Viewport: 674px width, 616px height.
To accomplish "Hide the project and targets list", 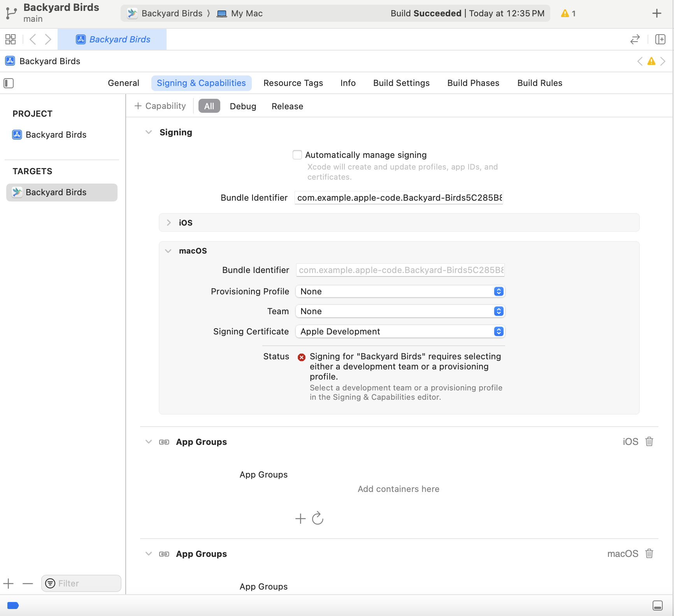I will (x=9, y=83).
